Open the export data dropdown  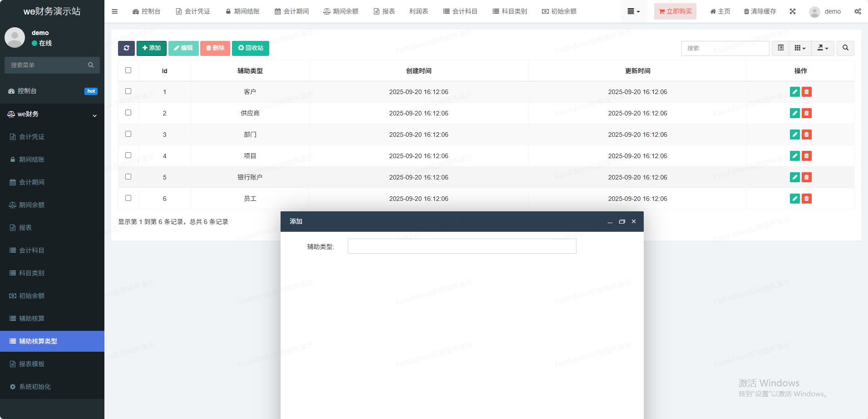click(x=823, y=48)
